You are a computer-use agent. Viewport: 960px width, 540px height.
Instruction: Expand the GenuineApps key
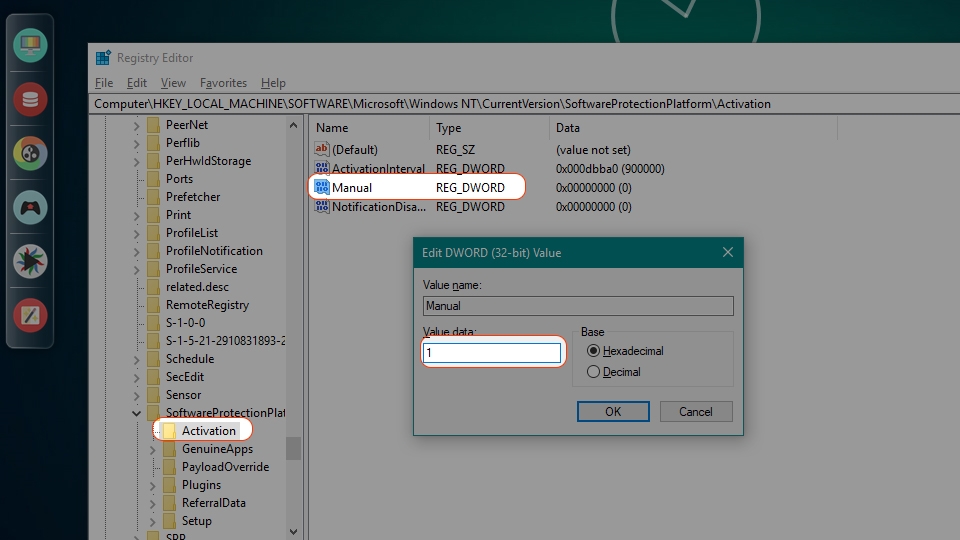pyautogui.click(x=152, y=449)
